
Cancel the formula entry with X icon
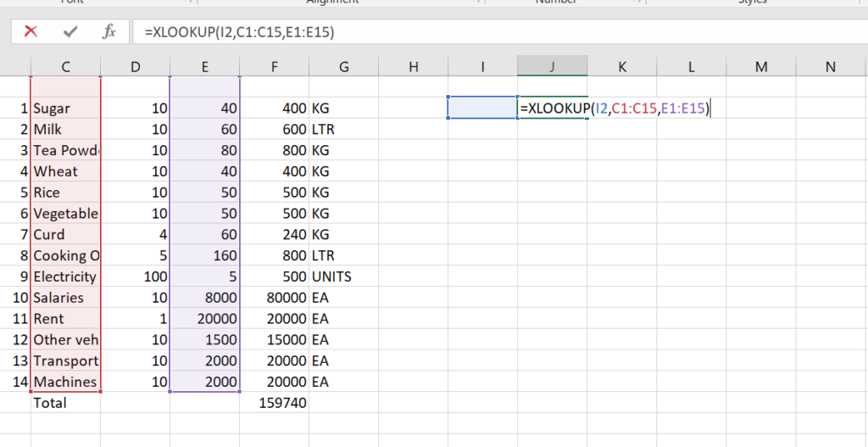[31, 32]
